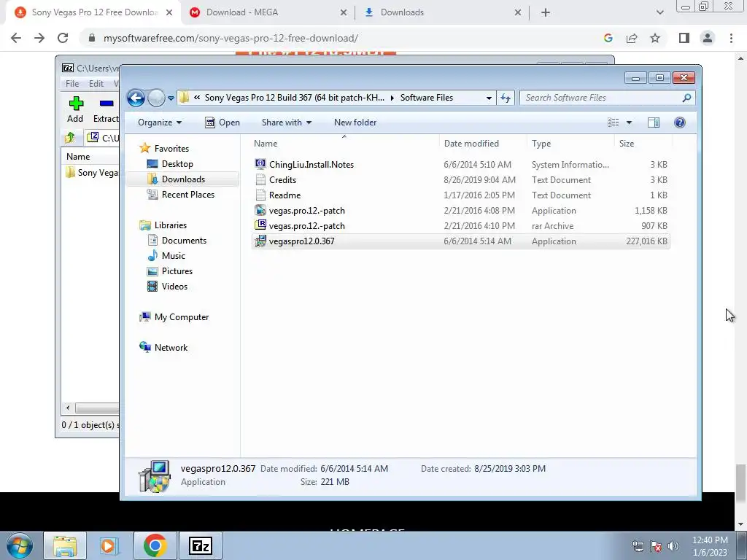Click the share page icon in Chrome
The width and height of the screenshot is (747, 560).
(x=632, y=38)
